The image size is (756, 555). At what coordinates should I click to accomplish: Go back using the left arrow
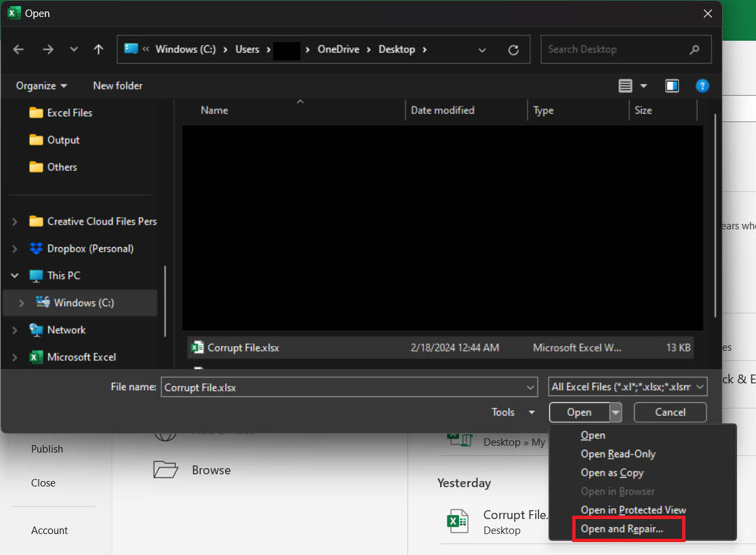coord(18,50)
